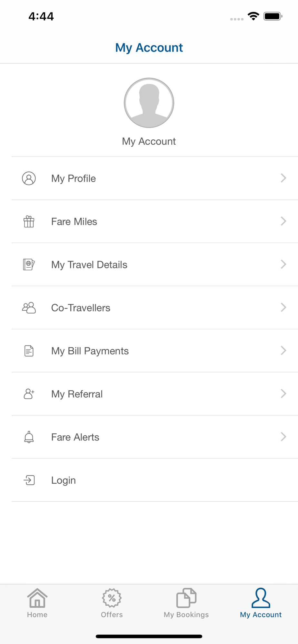This screenshot has height=644, width=298.
Task: Tap the profile avatar placeholder picture
Action: coord(149,103)
